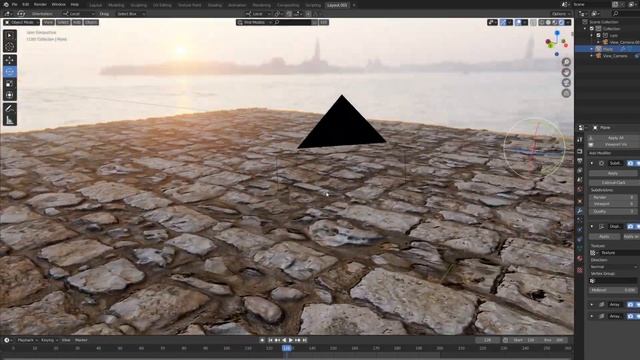Viewport: 640px width, 360px height.
Task: Open the viewport shading options dropdown arrow
Action: click(x=568, y=22)
